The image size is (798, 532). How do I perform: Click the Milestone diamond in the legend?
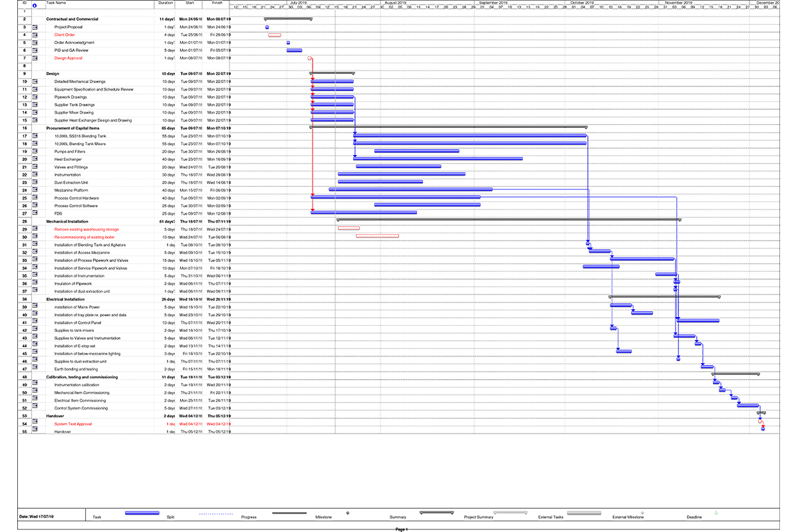tap(348, 513)
